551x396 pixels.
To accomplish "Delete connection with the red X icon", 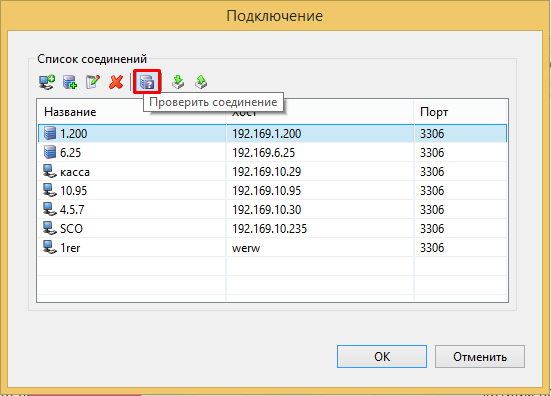I will 116,82.
